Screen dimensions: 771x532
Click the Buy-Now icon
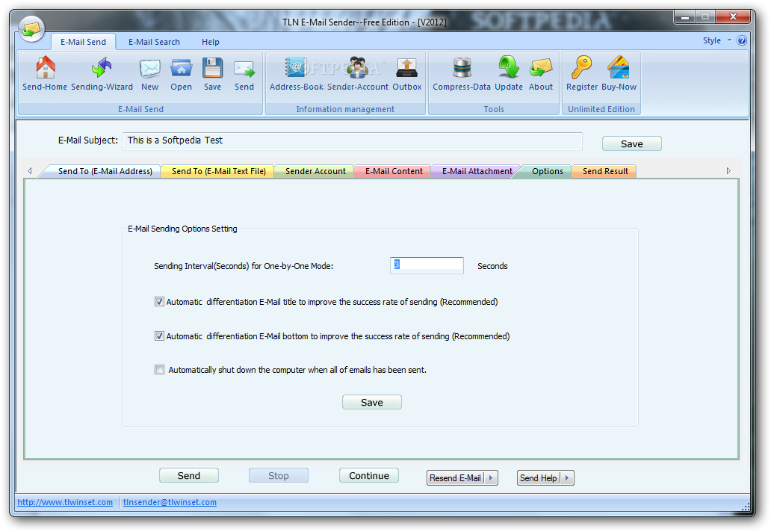619,67
